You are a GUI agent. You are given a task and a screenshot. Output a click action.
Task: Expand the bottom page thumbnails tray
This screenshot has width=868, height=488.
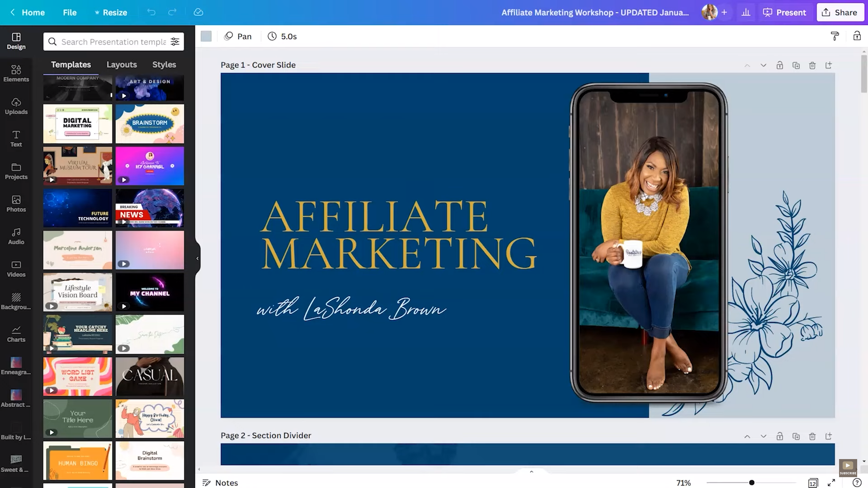coord(532,471)
